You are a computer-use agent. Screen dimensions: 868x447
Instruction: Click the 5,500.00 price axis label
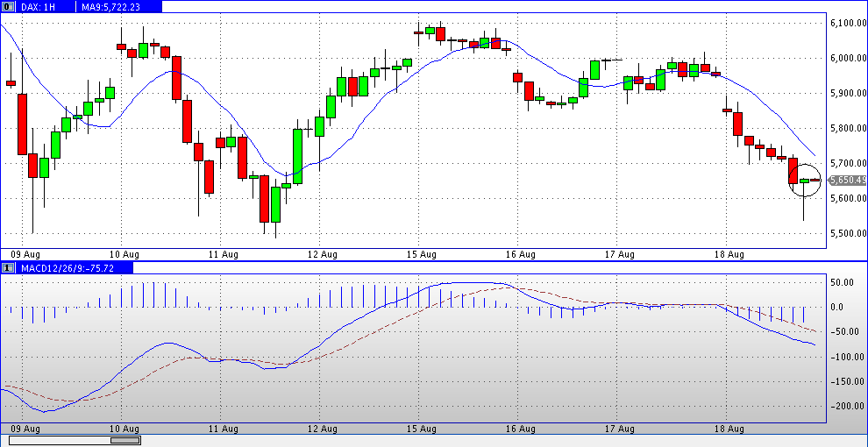point(848,233)
